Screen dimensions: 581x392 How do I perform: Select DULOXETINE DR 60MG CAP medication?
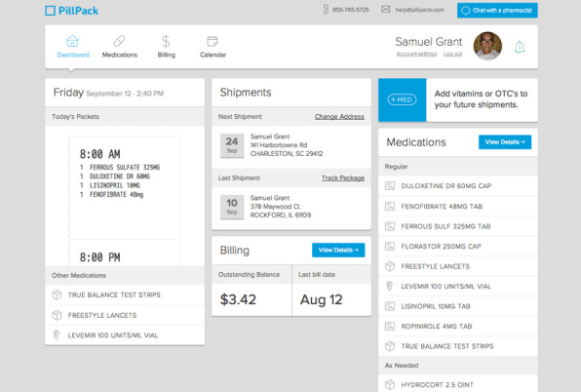[458, 186]
